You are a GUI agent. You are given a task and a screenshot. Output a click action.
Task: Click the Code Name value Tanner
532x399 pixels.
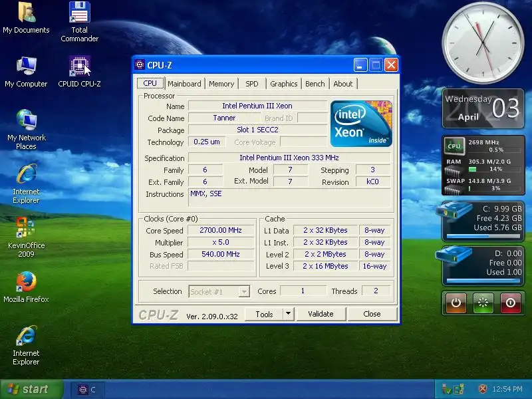click(x=224, y=118)
